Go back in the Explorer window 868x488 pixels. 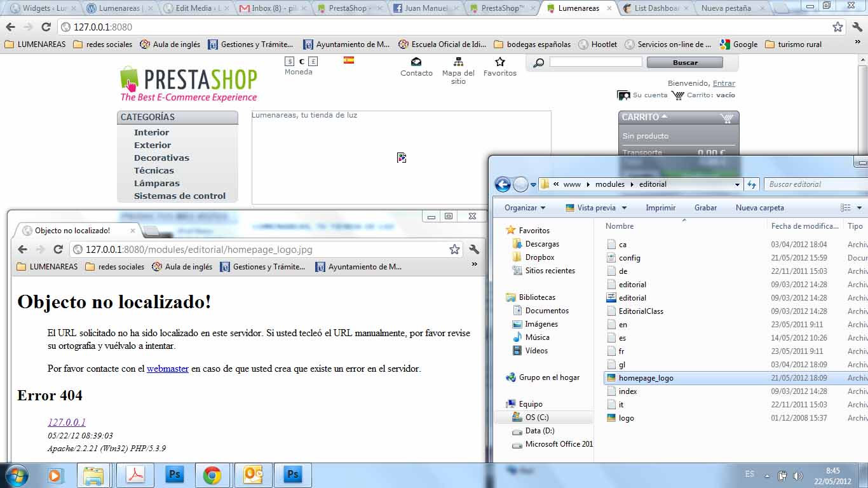(503, 184)
